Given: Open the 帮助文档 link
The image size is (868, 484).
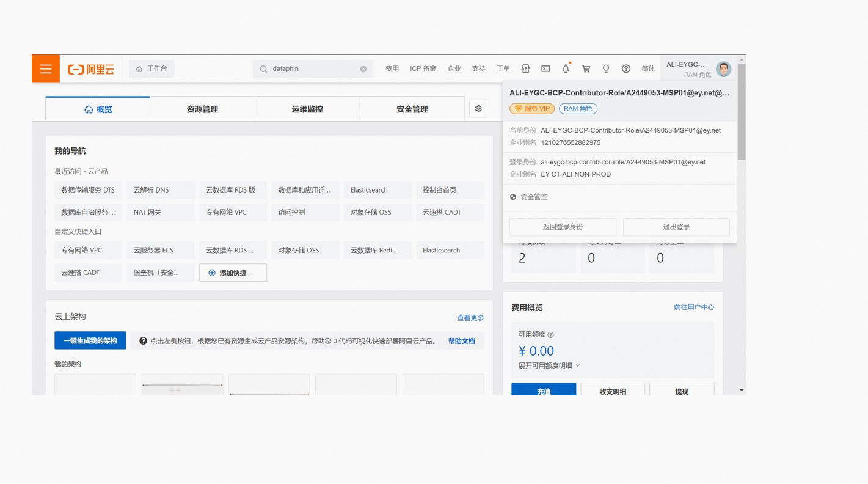Looking at the screenshot, I should point(462,341).
